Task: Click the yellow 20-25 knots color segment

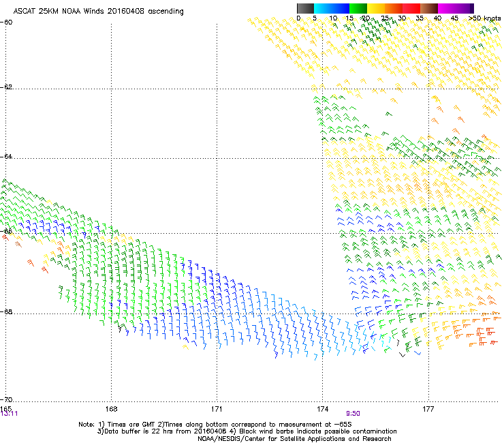Action: click(376, 8)
